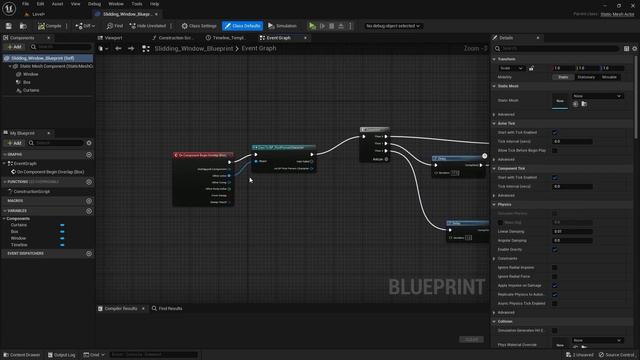Compile the blueprint
Image resolution: width=640 pixels, height=360 pixels.
[x=49, y=26]
